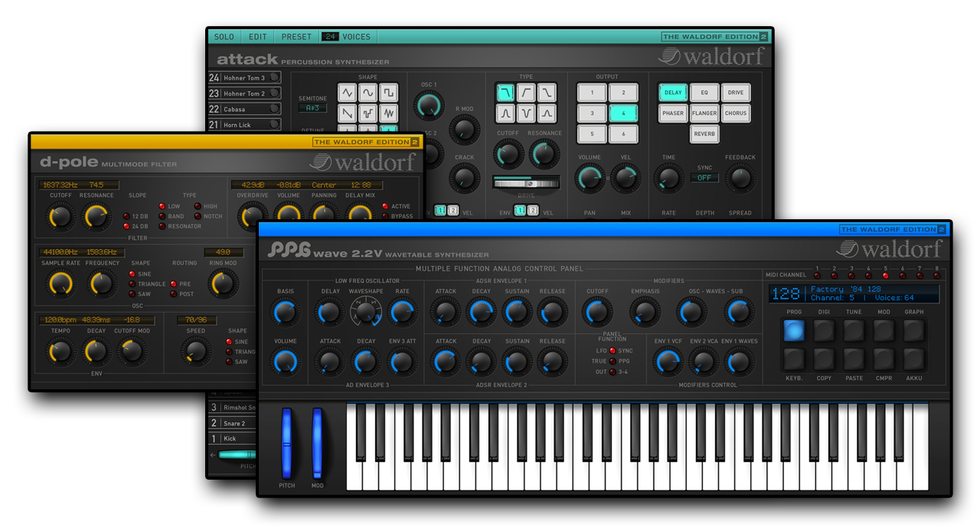
Task: Select output 2 button in Attack
Action: pyautogui.click(x=623, y=93)
